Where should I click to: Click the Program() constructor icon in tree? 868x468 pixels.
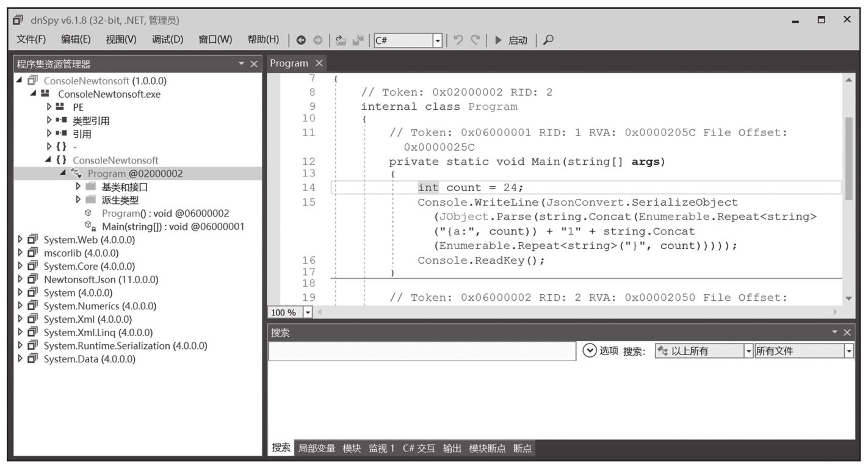coord(88,213)
